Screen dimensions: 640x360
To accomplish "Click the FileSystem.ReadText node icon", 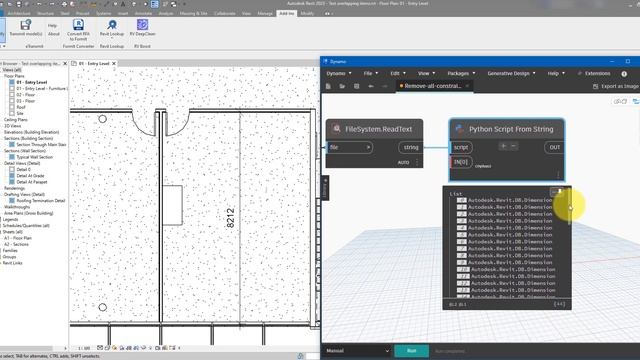I will [336, 129].
